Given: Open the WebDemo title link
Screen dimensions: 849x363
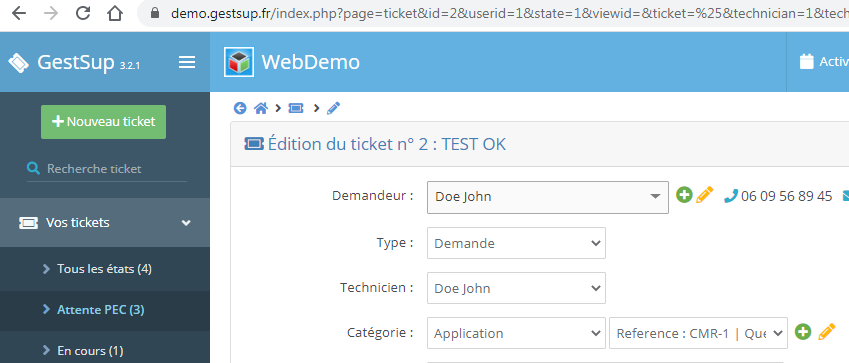Looking at the screenshot, I should [x=310, y=62].
